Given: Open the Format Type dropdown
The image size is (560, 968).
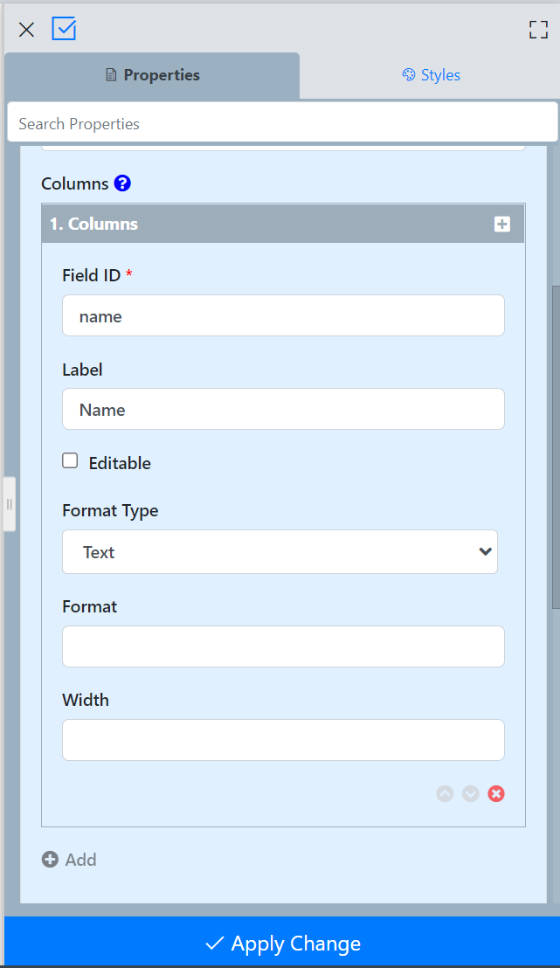Looking at the screenshot, I should click(280, 552).
